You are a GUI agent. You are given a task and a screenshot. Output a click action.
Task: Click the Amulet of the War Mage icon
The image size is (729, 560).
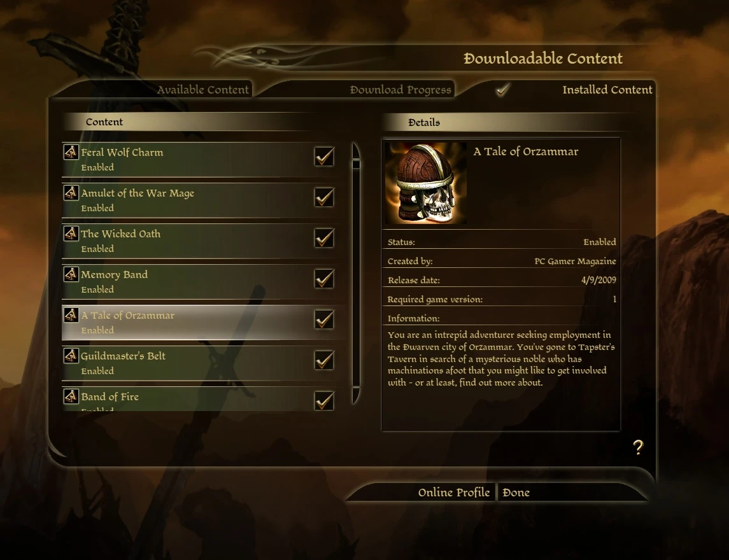(71, 193)
